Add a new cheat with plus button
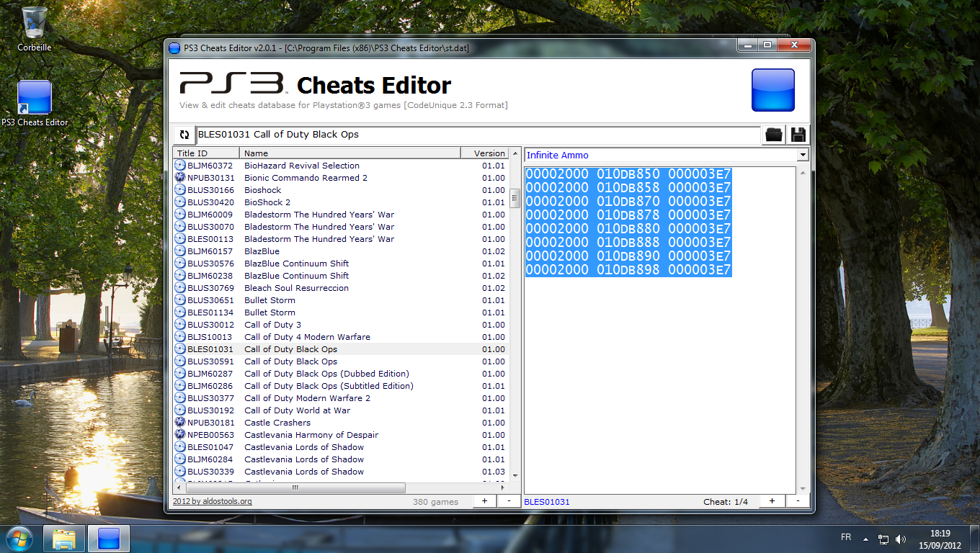The image size is (980, 553). coord(772,501)
